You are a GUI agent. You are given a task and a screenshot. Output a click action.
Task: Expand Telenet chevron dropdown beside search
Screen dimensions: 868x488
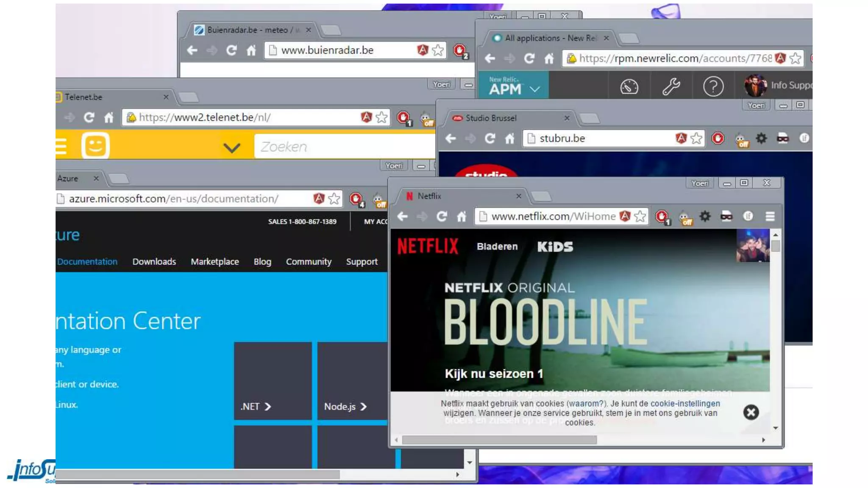pyautogui.click(x=232, y=147)
